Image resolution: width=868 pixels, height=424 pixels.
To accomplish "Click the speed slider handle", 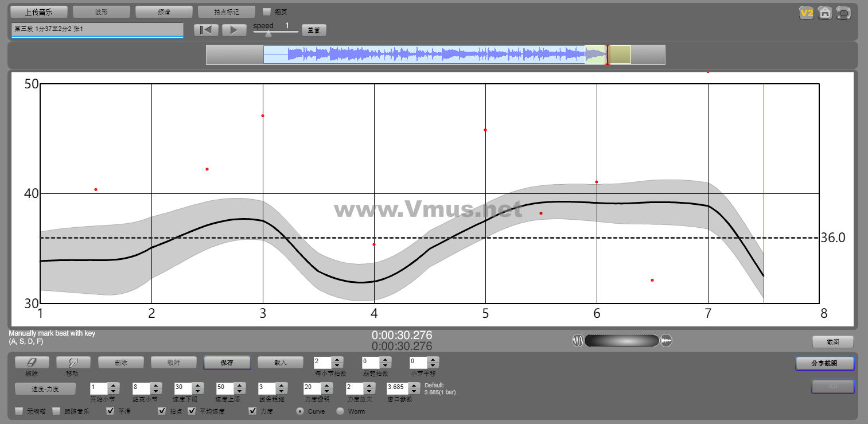I will 268,33.
